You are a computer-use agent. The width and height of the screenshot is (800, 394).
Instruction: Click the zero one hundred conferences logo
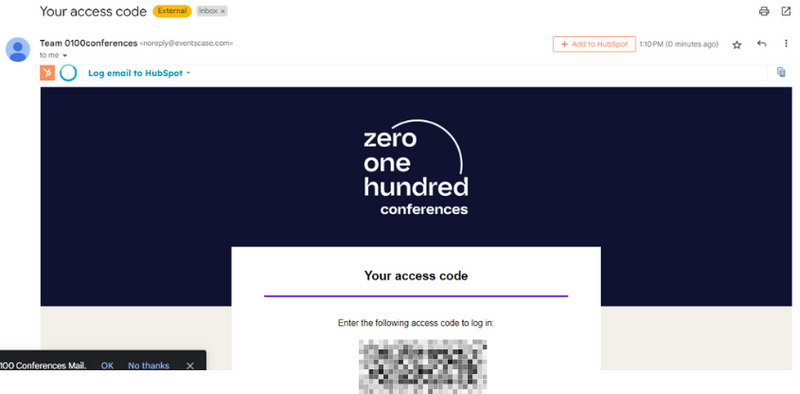point(416,167)
